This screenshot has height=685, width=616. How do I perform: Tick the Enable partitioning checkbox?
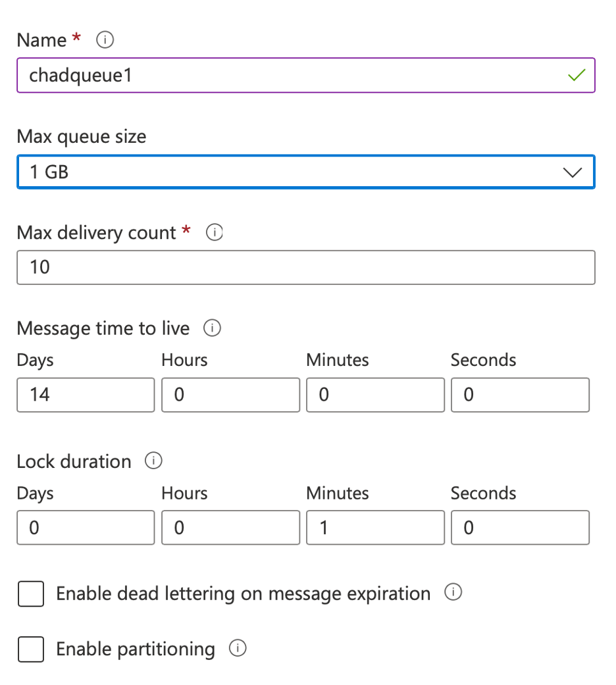pyautogui.click(x=30, y=649)
